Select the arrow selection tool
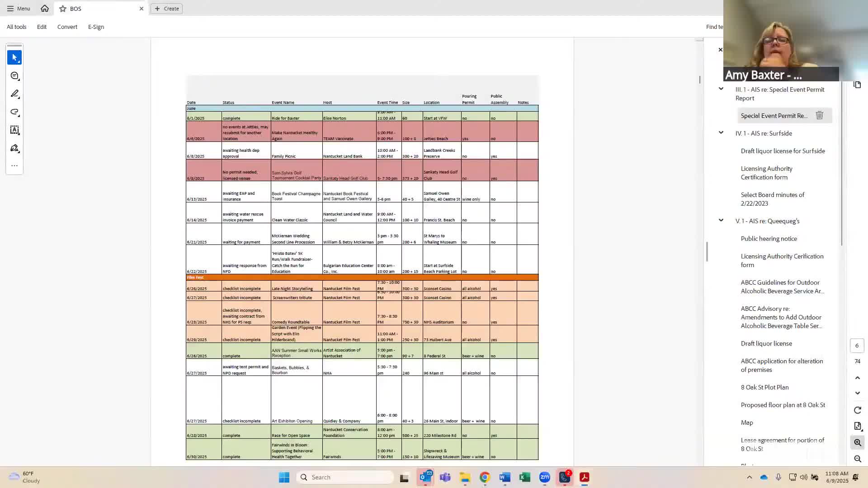Image resolution: width=868 pixels, height=488 pixels. [14, 57]
